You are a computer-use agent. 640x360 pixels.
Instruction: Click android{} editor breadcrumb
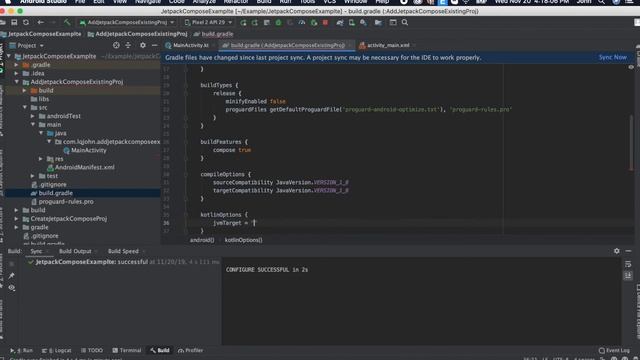202,240
